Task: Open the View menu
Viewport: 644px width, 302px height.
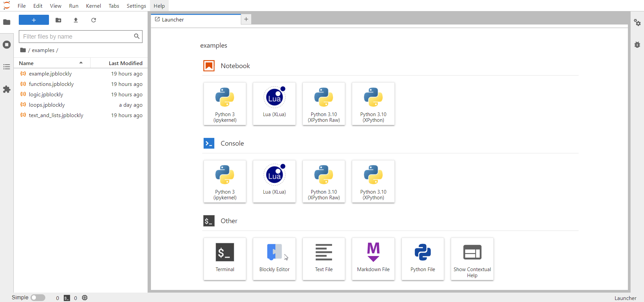Action: (x=56, y=6)
